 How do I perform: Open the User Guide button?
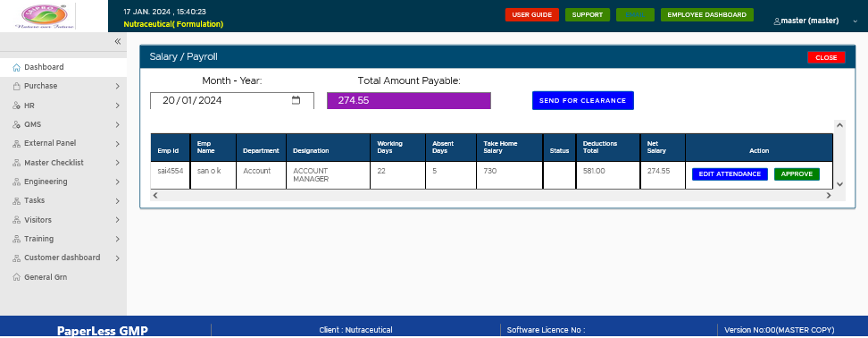pyautogui.click(x=532, y=15)
